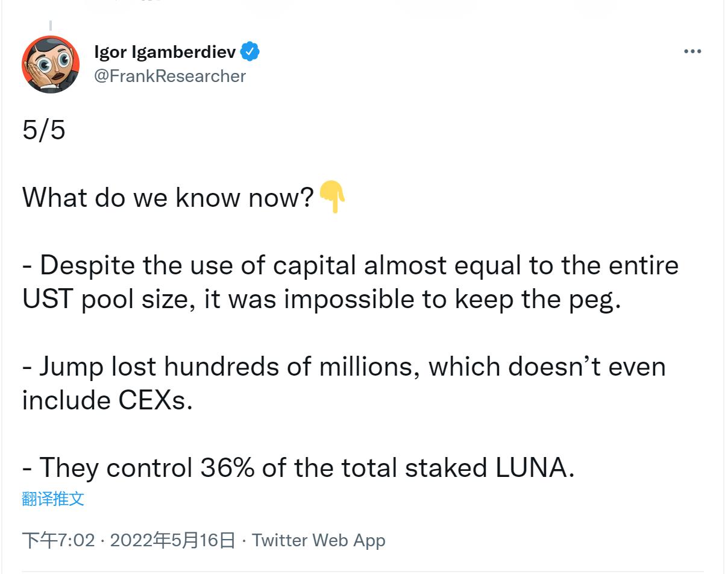Click the blue verified badge
728x574 pixels.
coord(250,52)
